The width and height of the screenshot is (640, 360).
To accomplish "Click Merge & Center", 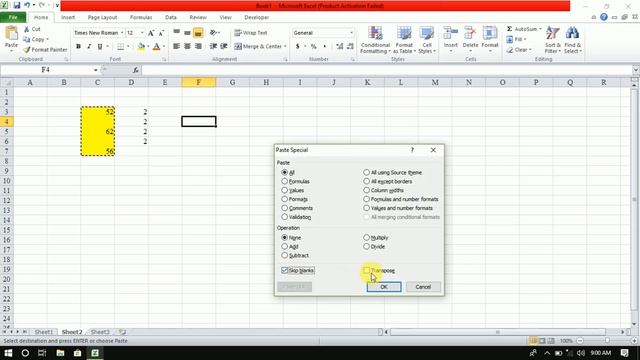I will click(258, 47).
